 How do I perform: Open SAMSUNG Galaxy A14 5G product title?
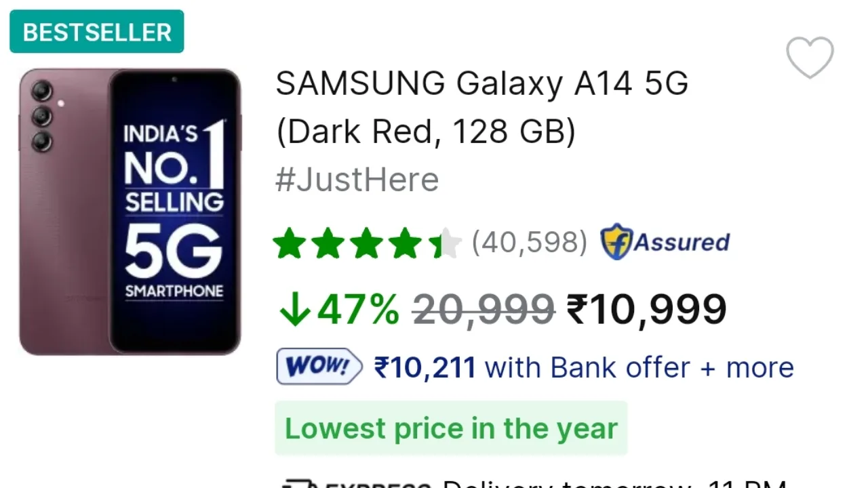pyautogui.click(x=482, y=84)
